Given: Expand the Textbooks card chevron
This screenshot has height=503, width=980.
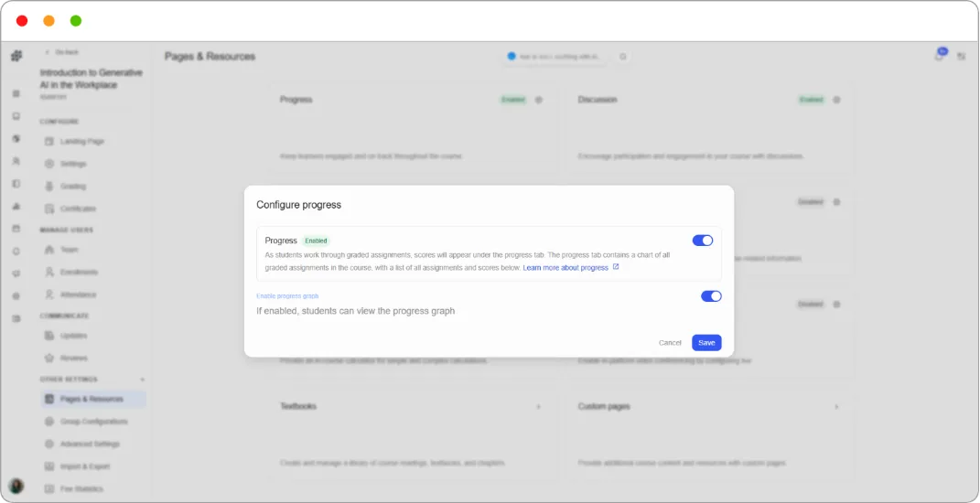Looking at the screenshot, I should (539, 407).
